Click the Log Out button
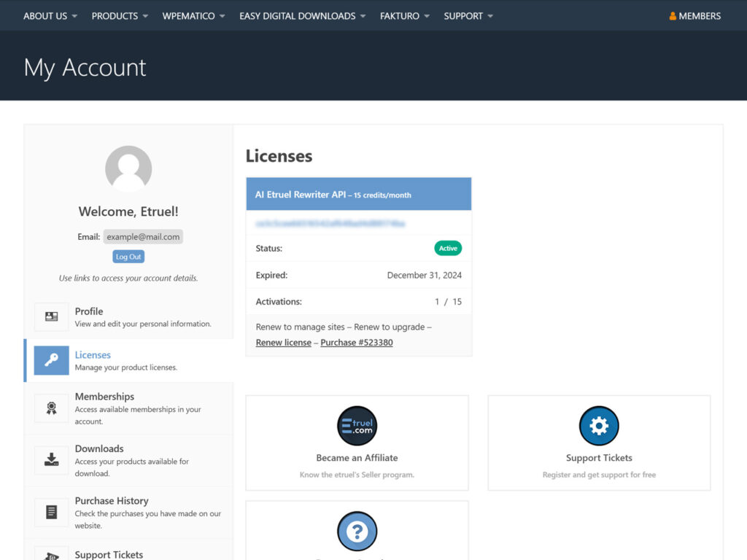The image size is (747, 560). pyautogui.click(x=128, y=256)
